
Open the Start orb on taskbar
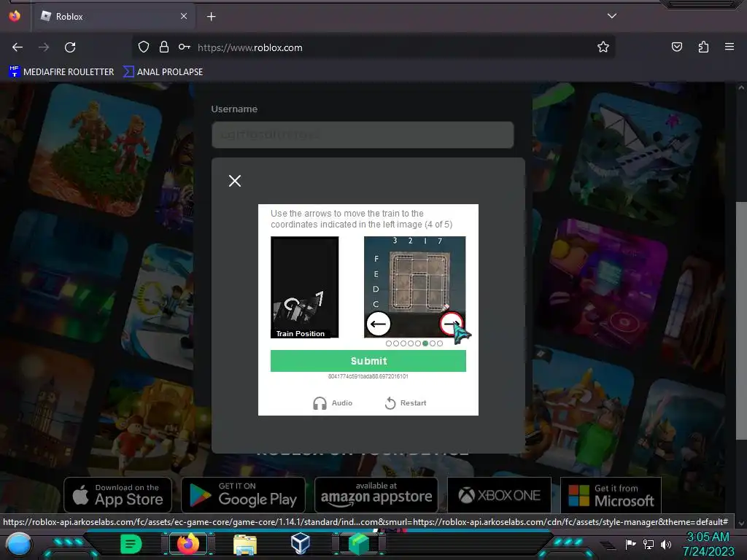pos(18,545)
